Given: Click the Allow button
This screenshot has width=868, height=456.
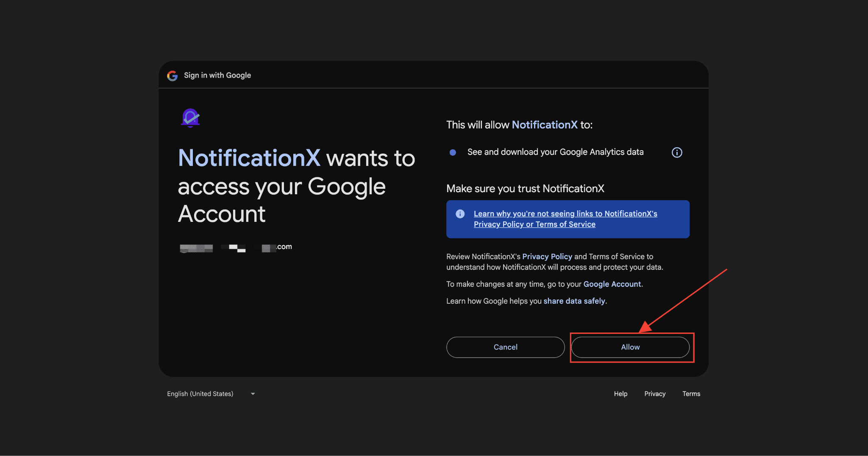Looking at the screenshot, I should [x=630, y=347].
